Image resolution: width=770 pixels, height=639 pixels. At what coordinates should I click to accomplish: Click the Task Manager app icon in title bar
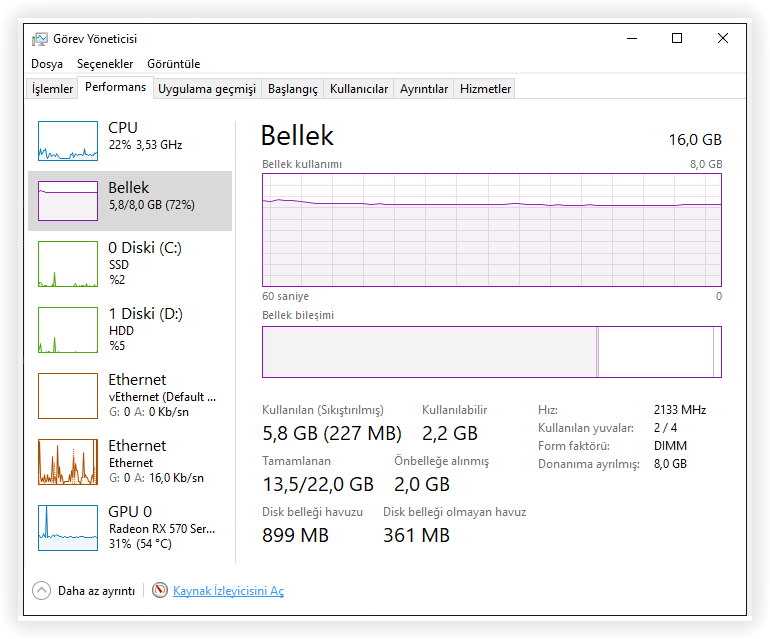coord(40,39)
